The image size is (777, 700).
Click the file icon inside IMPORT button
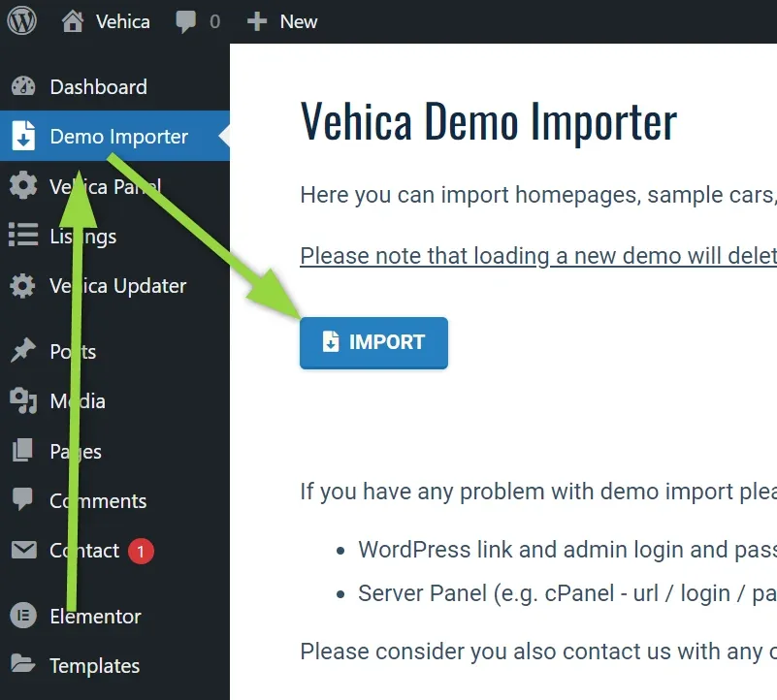(331, 341)
